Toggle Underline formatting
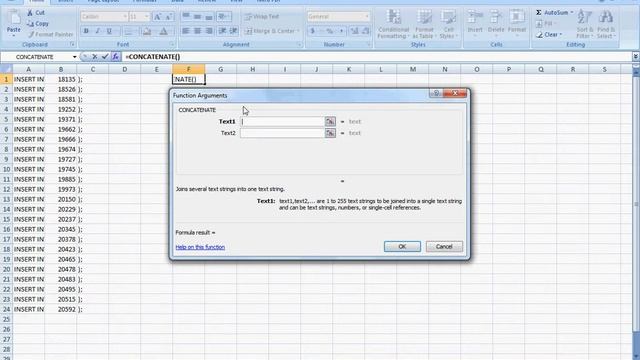Image resolution: width=640 pixels, height=360 pixels. (x=109, y=31)
